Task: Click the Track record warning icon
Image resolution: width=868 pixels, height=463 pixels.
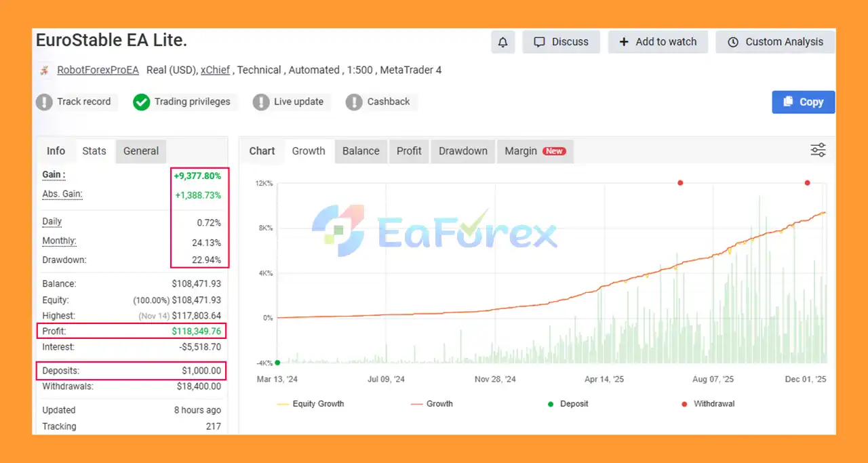Action: click(44, 102)
